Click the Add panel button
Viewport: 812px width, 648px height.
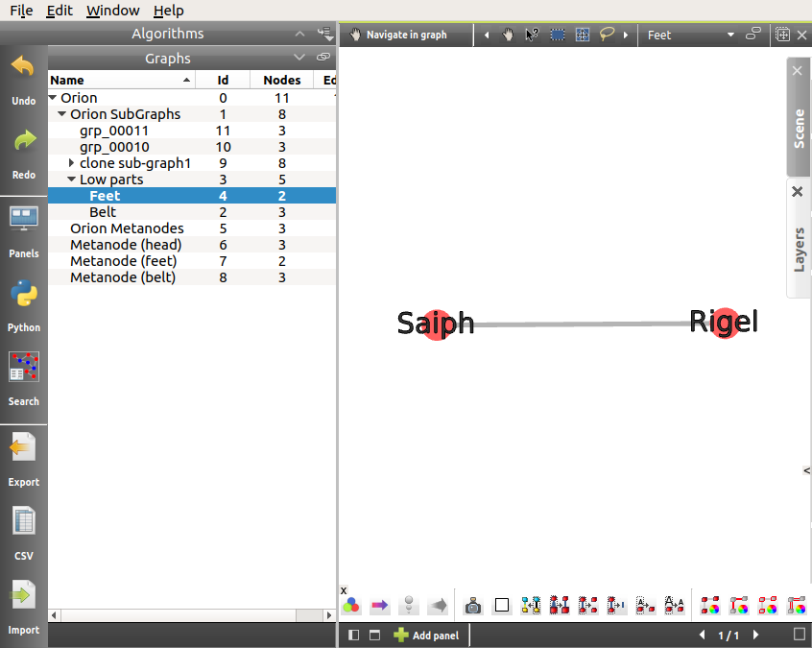click(426, 636)
